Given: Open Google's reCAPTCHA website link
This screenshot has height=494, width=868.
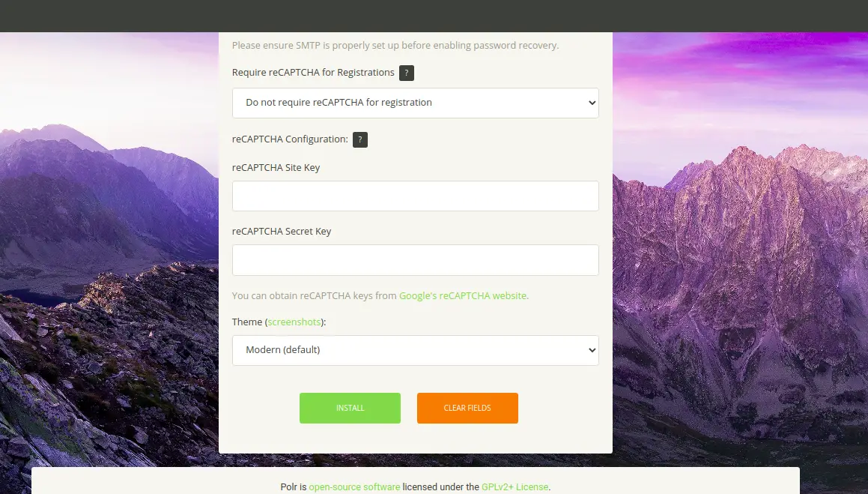Looking at the screenshot, I should 463,296.
